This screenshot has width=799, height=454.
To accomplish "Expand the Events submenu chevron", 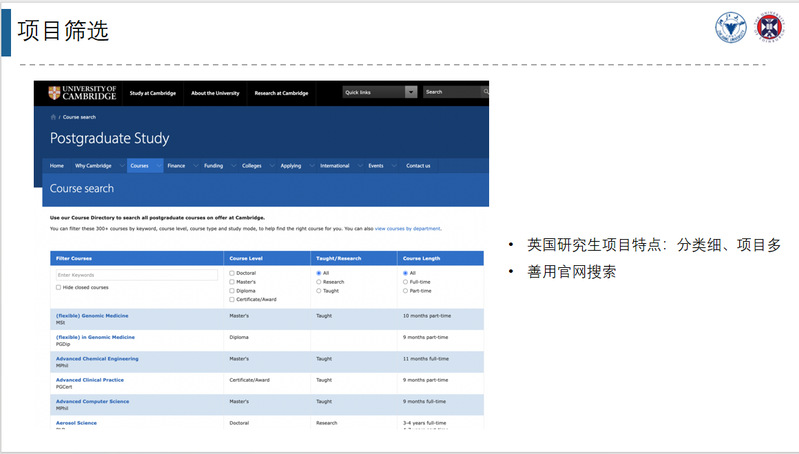I will click(393, 166).
